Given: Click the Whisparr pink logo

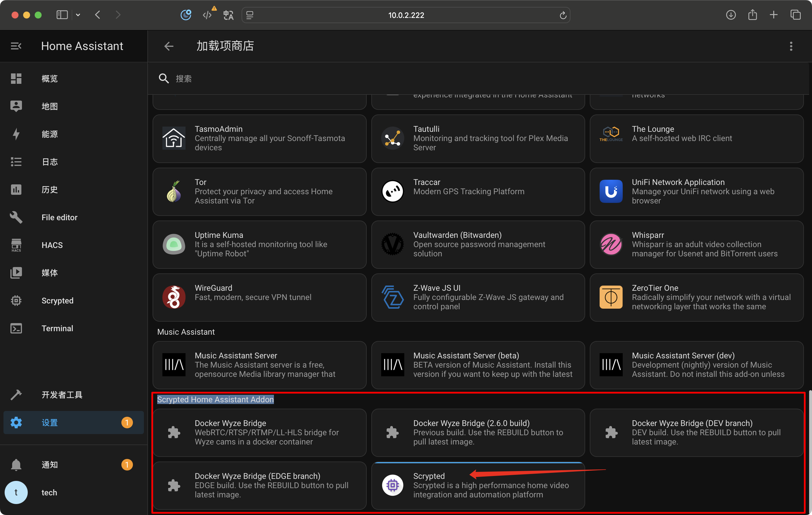Looking at the screenshot, I should pos(611,244).
